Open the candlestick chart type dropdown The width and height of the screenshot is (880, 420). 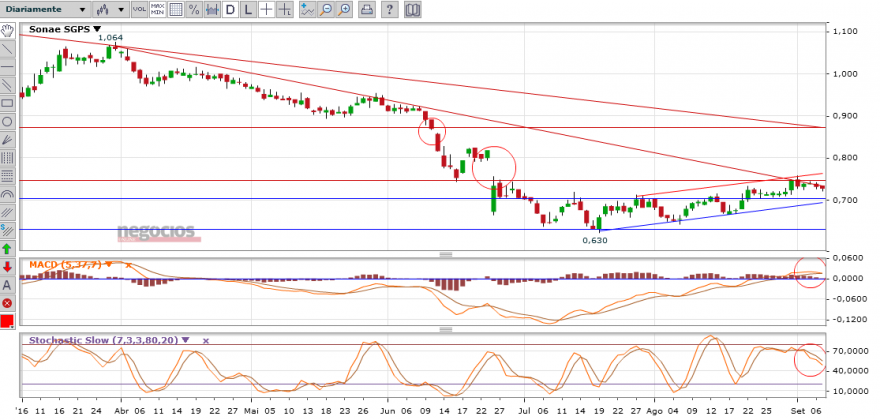click(x=110, y=10)
